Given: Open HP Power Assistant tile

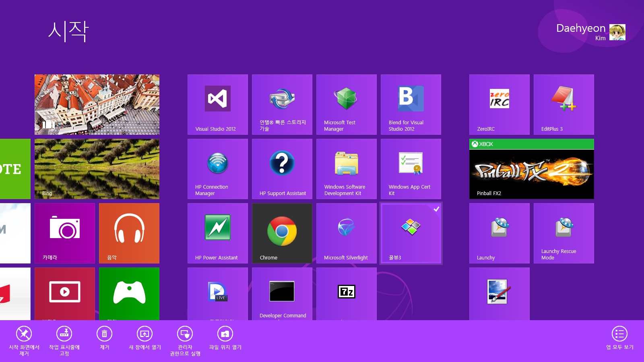Looking at the screenshot, I should coord(218,233).
